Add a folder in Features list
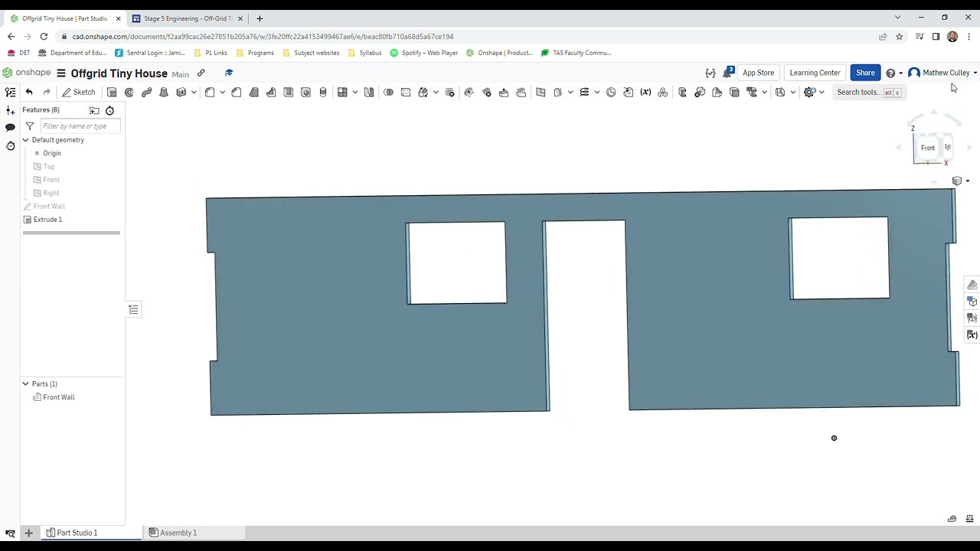 click(x=94, y=110)
